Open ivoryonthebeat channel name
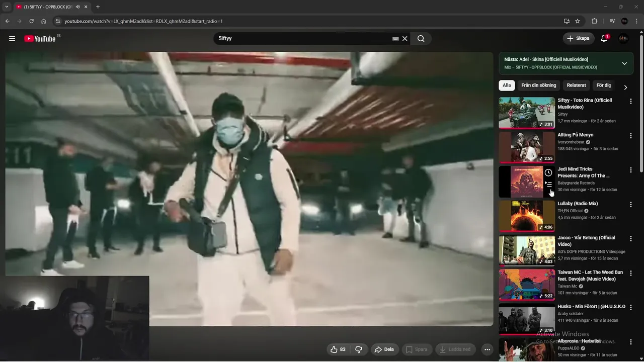This screenshot has width=644, height=362. pos(571,142)
